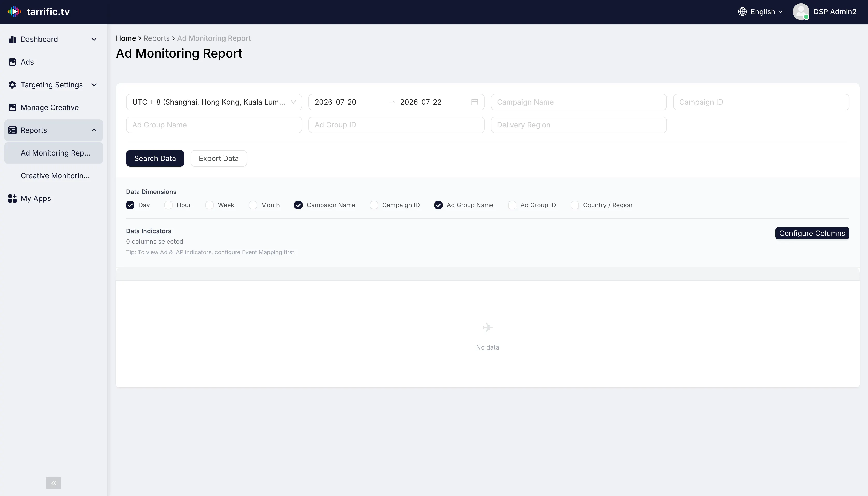The height and width of the screenshot is (496, 868).
Task: Click the Export Data button
Action: coord(219,158)
